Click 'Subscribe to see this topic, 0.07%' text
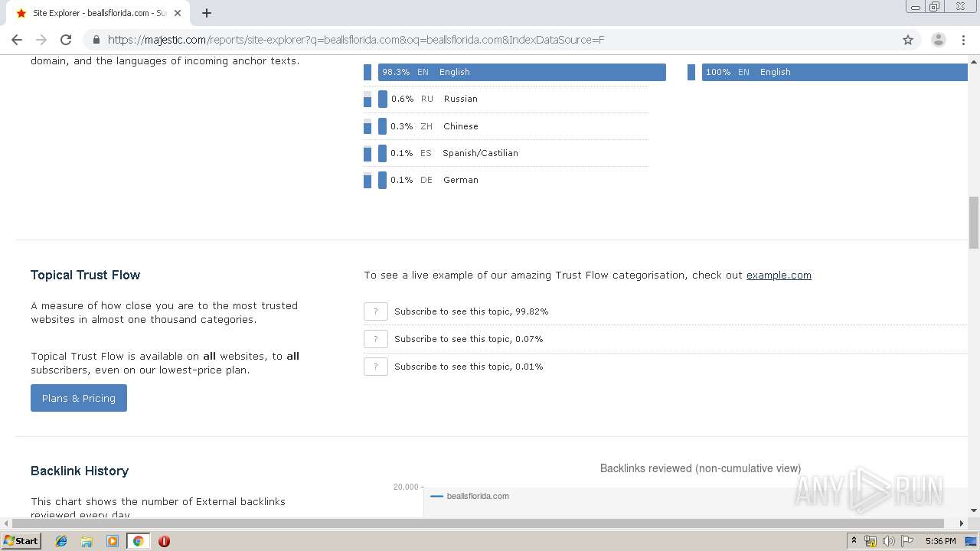 (x=469, y=339)
